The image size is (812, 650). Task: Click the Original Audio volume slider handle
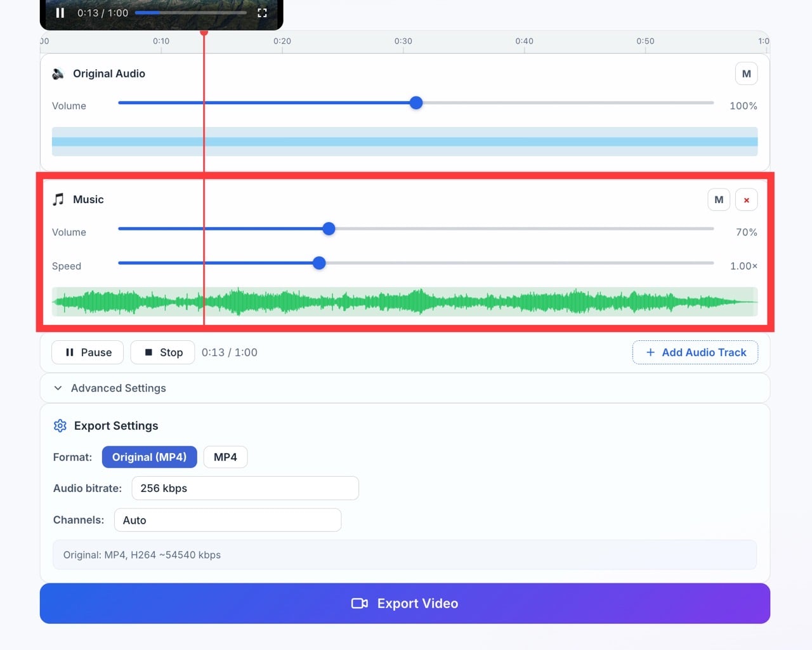click(x=416, y=103)
